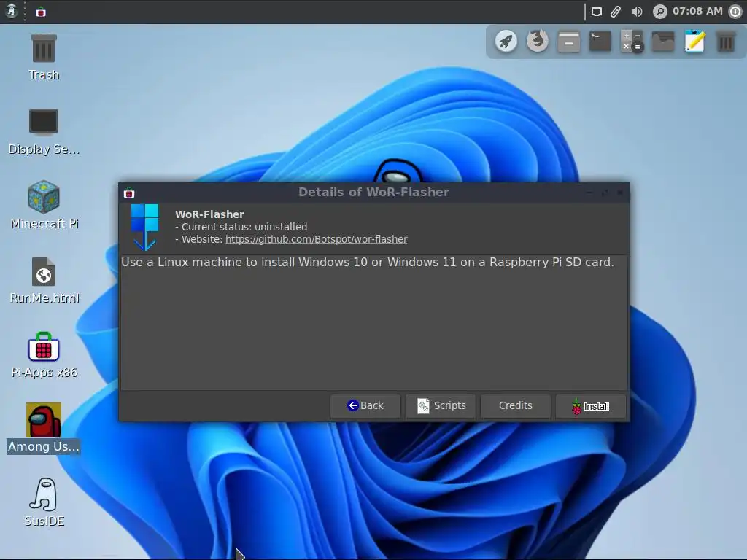
Task: Go Back to the app list
Action: tap(365, 405)
